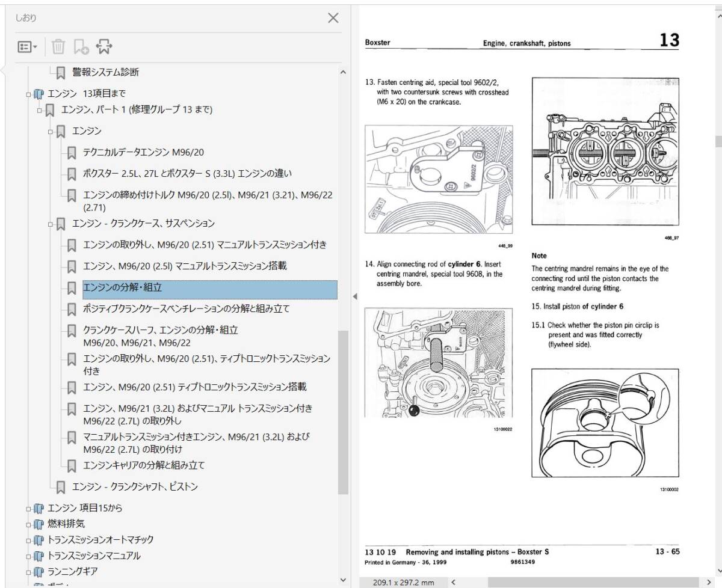Viewport: 722px width, 588px height.
Task: Expand the トランスミッションオートマチック node
Action: tap(28, 540)
